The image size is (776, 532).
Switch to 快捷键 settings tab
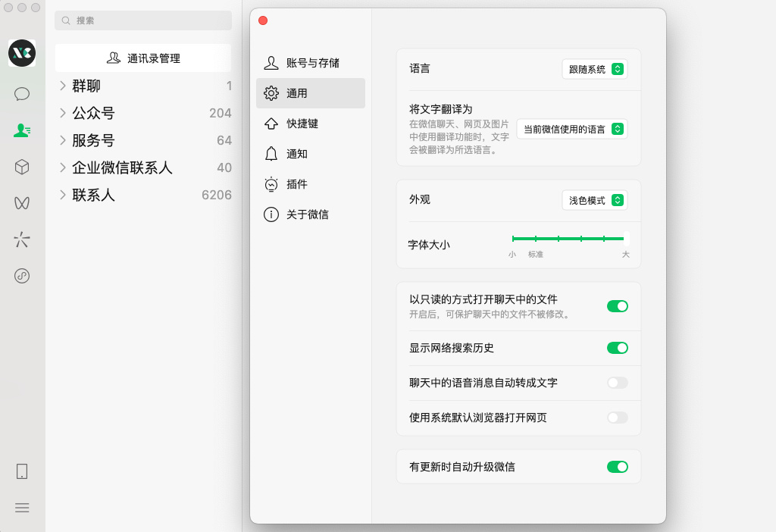(x=311, y=124)
